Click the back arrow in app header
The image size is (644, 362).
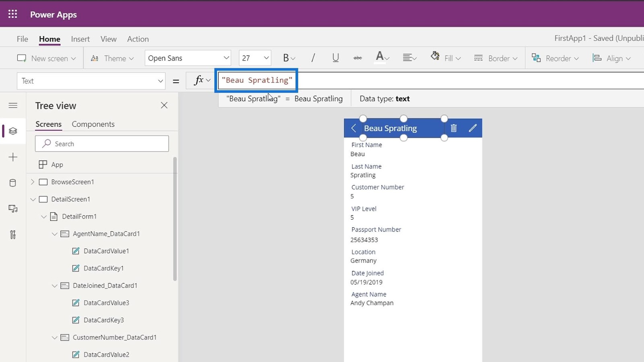[353, 128]
